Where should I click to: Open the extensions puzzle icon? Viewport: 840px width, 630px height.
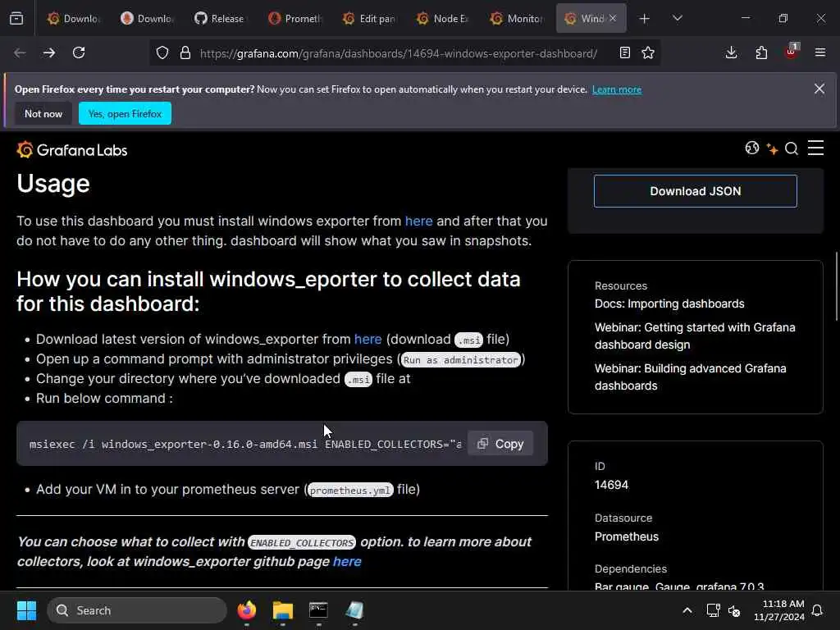pyautogui.click(x=761, y=52)
